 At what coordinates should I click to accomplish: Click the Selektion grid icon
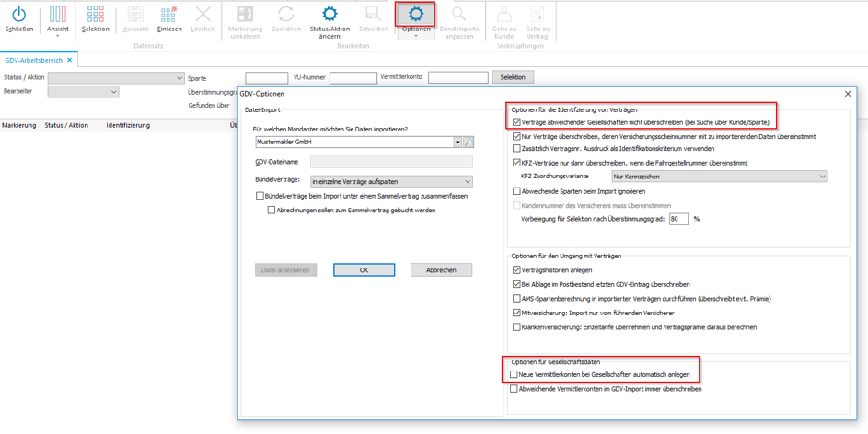click(95, 14)
